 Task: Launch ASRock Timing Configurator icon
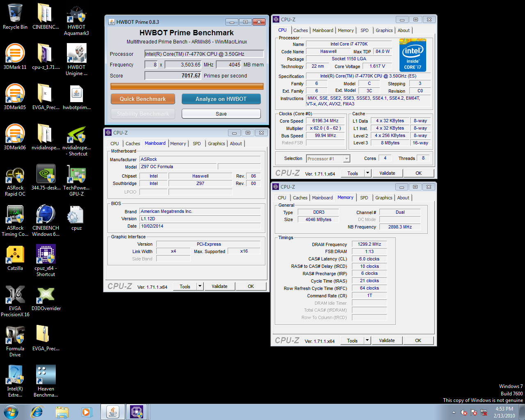click(15, 221)
